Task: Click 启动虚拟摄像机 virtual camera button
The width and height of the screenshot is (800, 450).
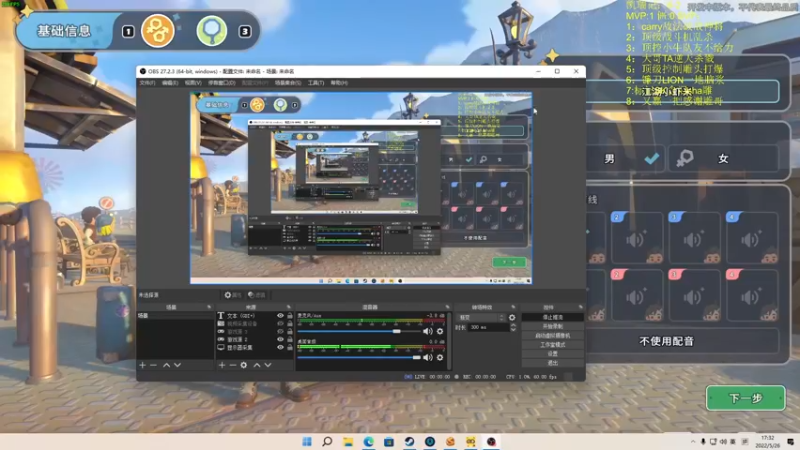Action: click(553, 336)
